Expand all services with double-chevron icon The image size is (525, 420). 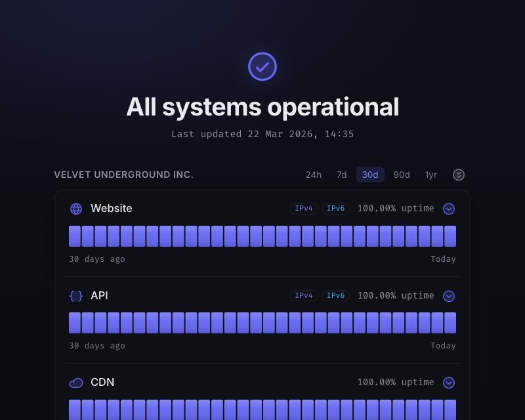click(x=458, y=175)
